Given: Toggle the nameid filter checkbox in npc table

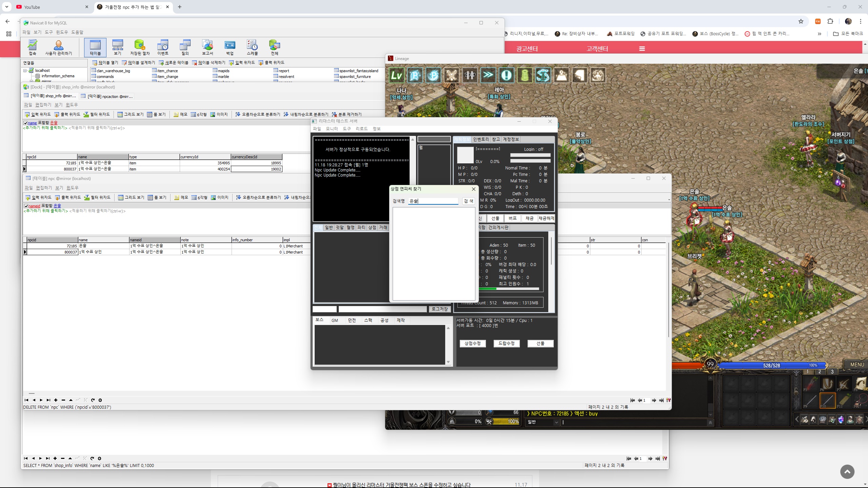Looking at the screenshot, I should click(x=26, y=206).
